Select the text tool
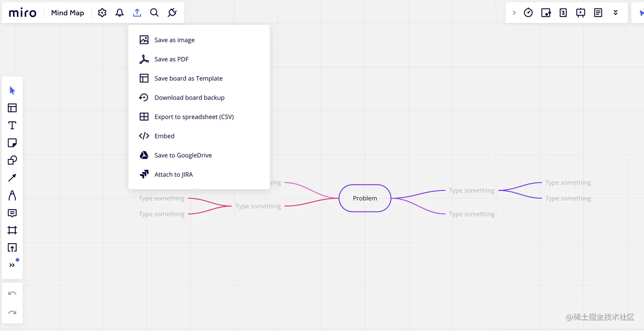Screen dimensions: 644x331 [x=12, y=125]
